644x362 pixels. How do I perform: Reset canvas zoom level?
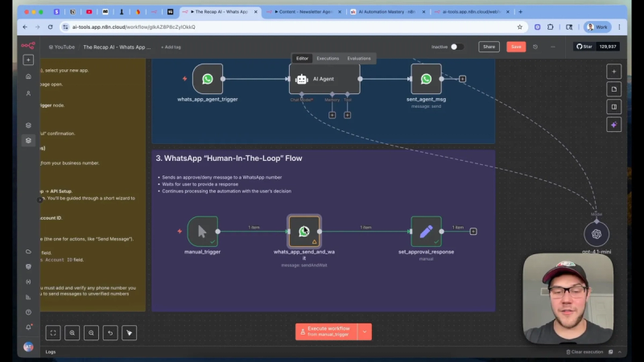click(110, 333)
